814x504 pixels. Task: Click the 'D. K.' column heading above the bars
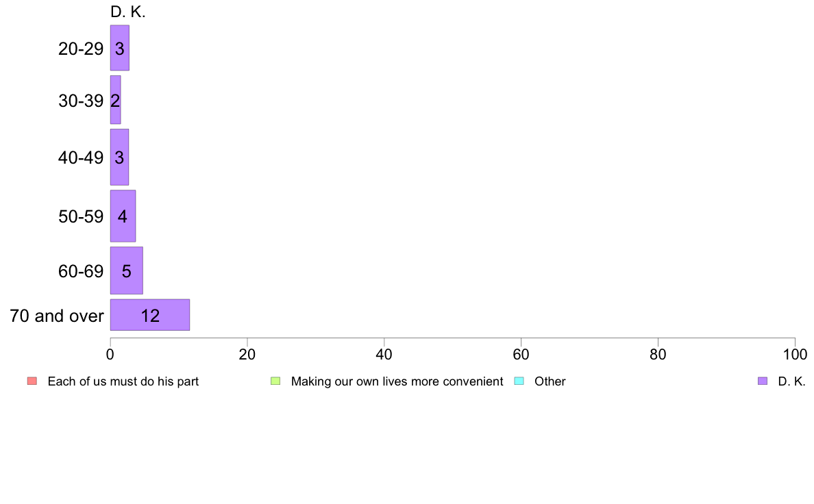(127, 12)
